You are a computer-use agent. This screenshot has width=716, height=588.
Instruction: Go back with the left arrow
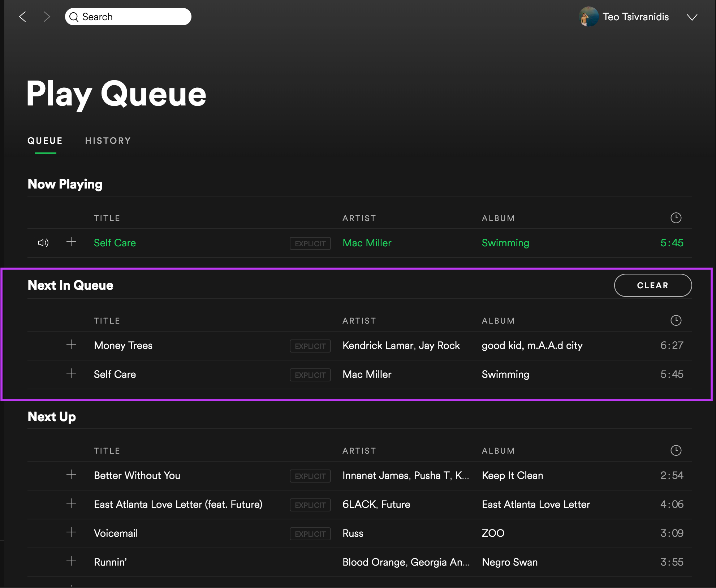tap(23, 17)
